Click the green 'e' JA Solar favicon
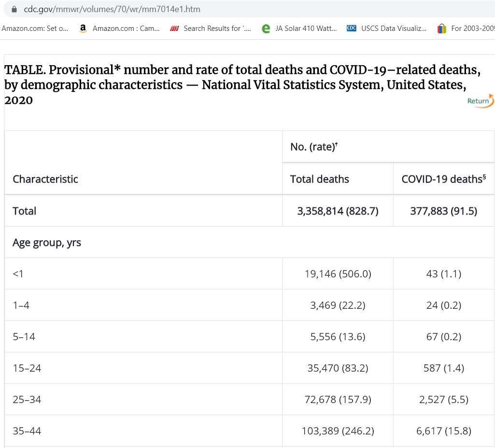This screenshot has width=495, height=448. pos(266,29)
